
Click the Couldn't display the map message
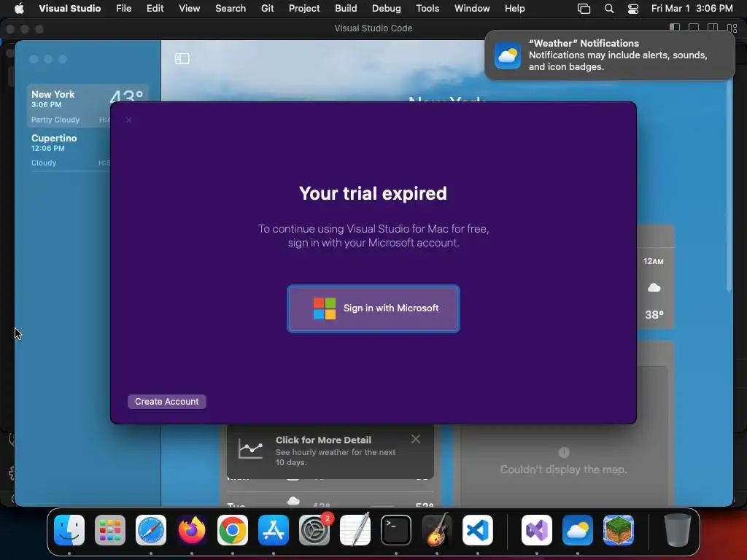[564, 470]
